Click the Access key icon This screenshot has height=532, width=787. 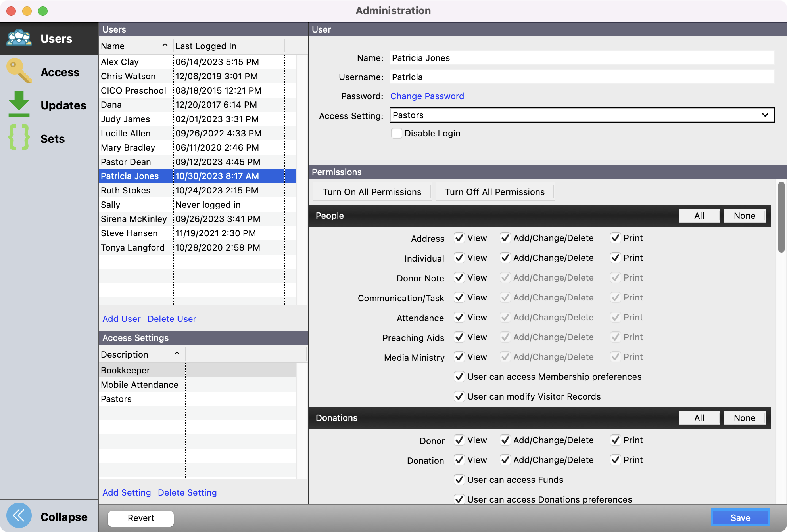click(19, 71)
